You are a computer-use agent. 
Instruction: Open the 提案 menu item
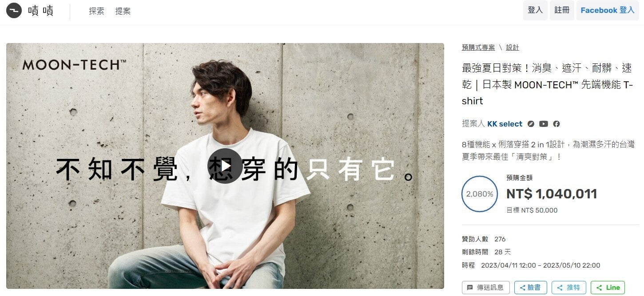click(123, 11)
